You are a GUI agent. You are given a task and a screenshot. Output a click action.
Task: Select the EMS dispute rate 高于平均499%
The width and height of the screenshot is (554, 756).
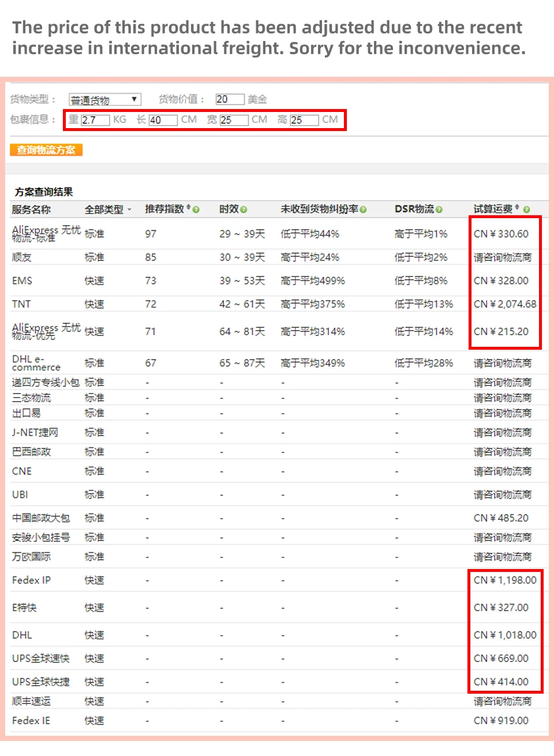click(313, 281)
